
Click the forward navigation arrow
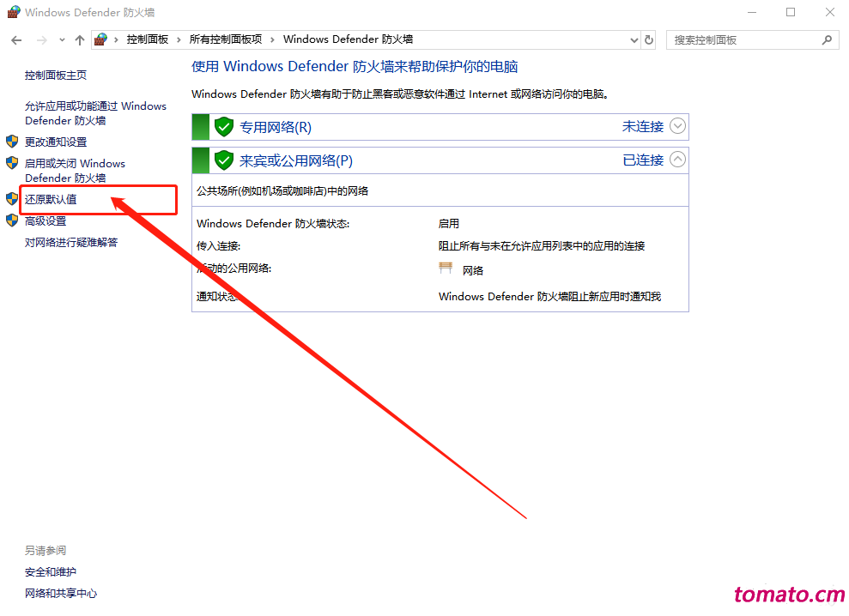(42, 40)
